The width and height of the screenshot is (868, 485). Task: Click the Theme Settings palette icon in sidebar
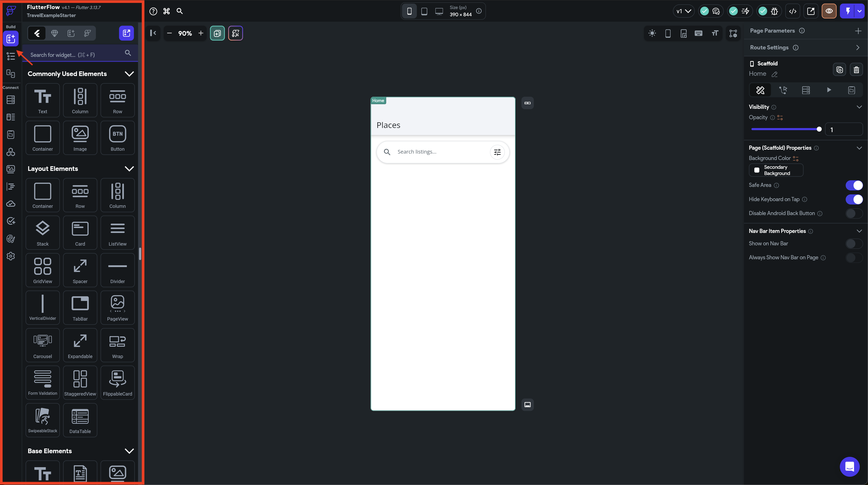click(x=11, y=239)
